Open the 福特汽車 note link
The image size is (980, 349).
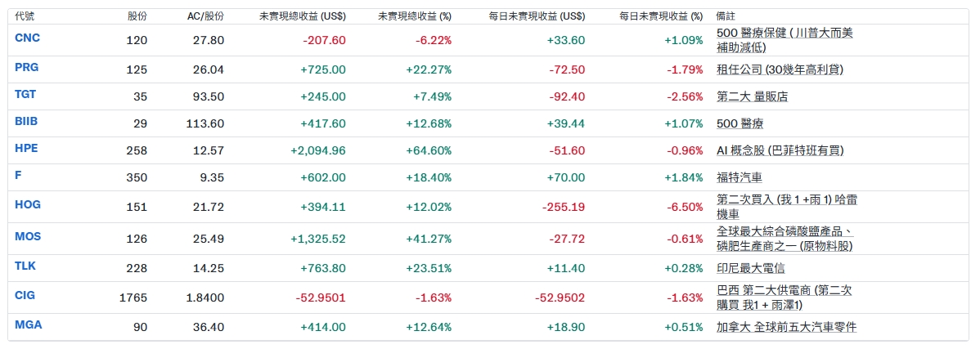[739, 177]
